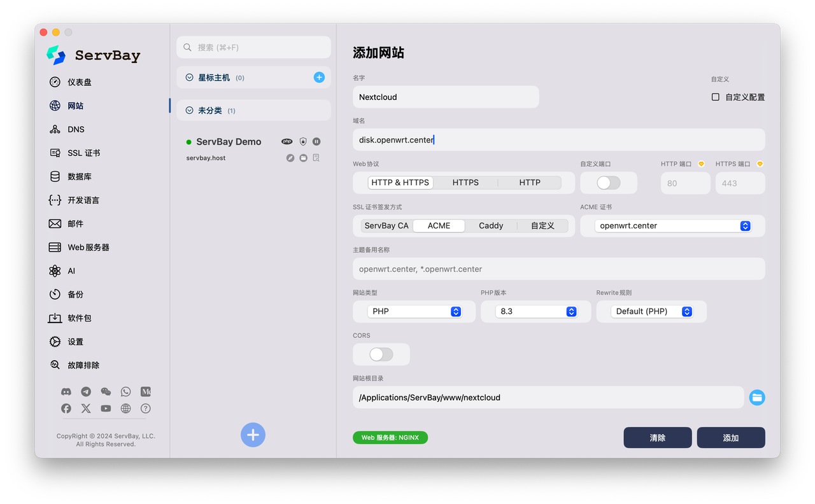Open the WhatsApp icon link

[125, 392]
